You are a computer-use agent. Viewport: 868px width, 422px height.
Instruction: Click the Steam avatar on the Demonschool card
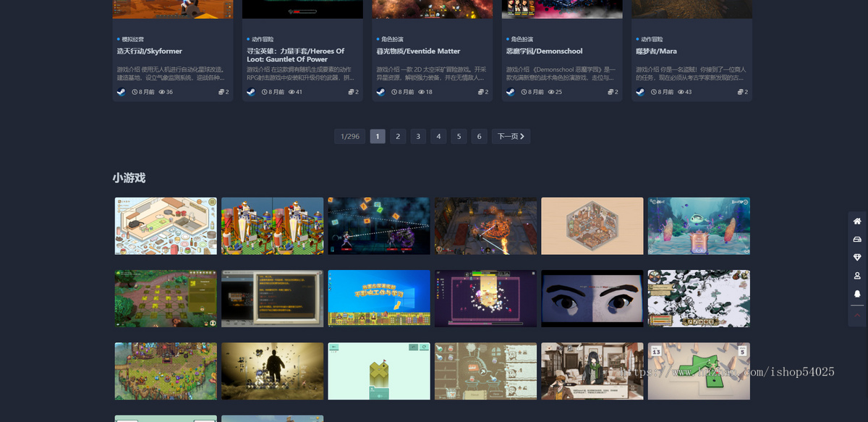511,92
